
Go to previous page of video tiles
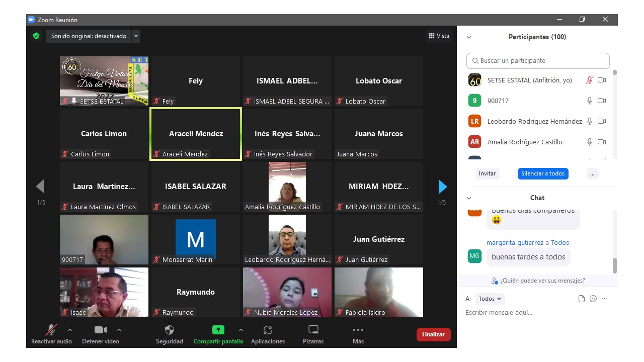tap(40, 187)
